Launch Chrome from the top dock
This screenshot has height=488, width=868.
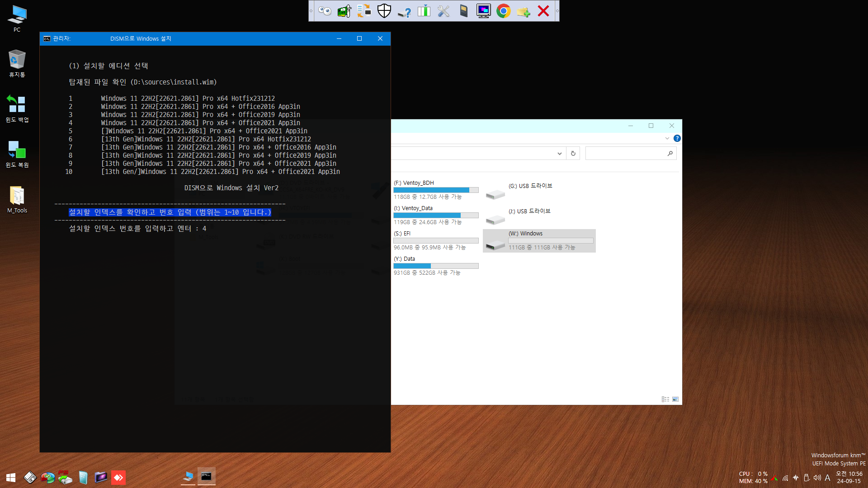click(504, 11)
